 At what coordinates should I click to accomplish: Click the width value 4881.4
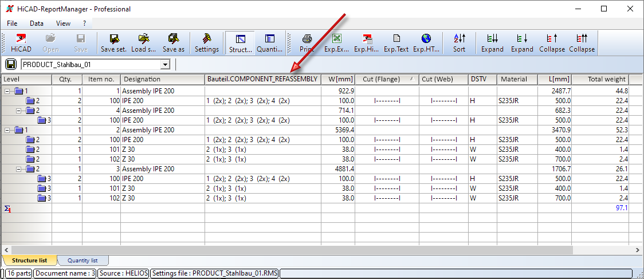click(x=344, y=169)
